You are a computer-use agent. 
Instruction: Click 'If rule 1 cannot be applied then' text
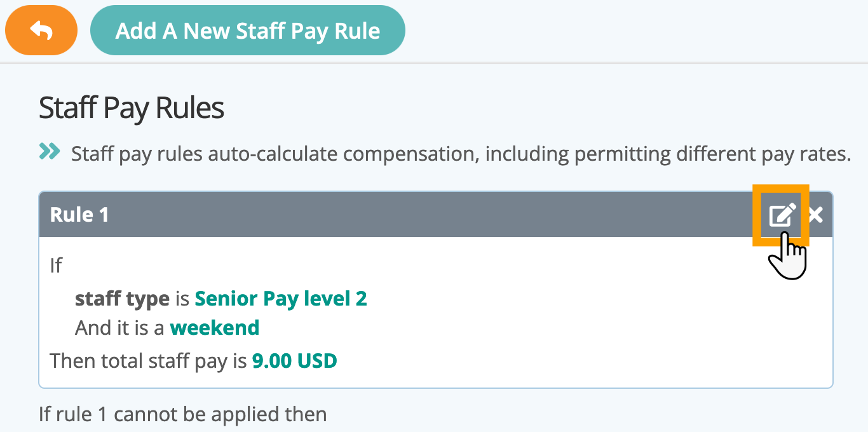pyautogui.click(x=183, y=415)
